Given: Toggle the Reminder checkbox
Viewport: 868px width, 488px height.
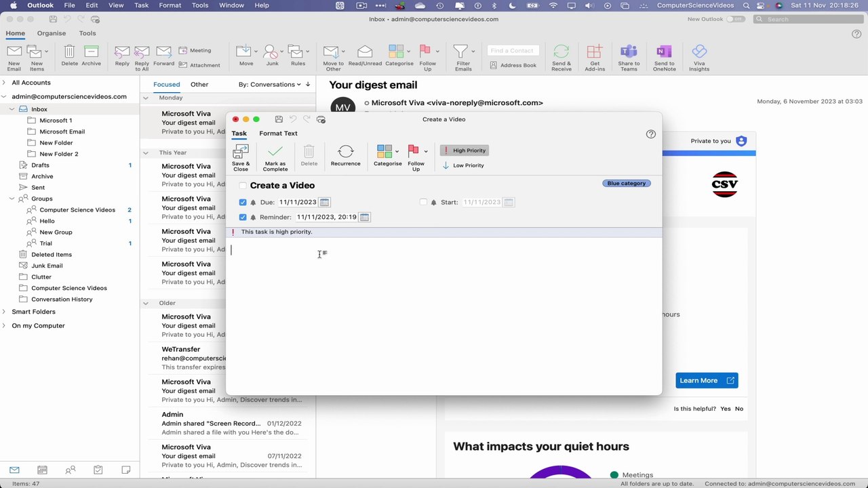Looking at the screenshot, I should [x=243, y=217].
